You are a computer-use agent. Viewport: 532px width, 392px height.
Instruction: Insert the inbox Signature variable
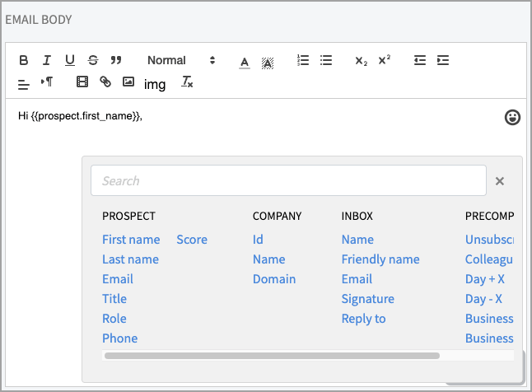point(367,299)
